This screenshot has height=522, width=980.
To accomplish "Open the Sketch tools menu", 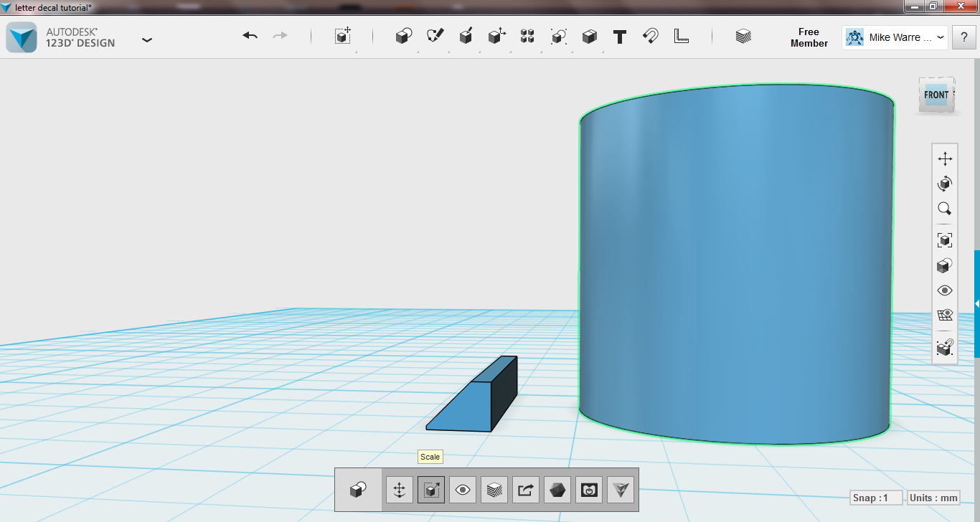I will pyautogui.click(x=435, y=36).
